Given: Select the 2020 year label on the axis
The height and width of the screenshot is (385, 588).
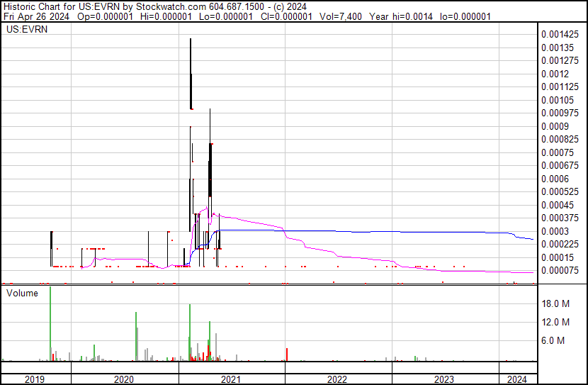Looking at the screenshot, I should click(124, 379).
